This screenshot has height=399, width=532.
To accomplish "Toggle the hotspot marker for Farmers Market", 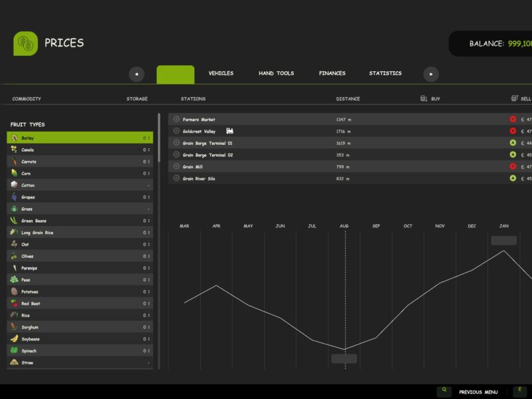I will coord(176,120).
